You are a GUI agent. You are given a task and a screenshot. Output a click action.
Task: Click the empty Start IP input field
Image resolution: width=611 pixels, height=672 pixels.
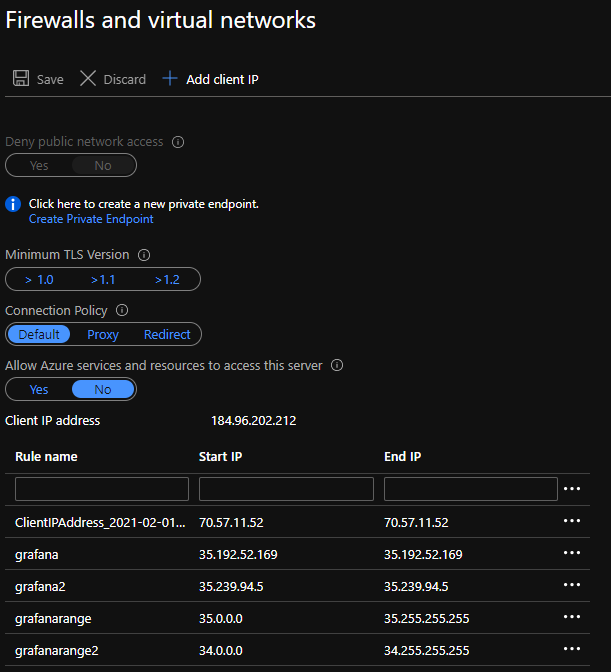pyautogui.click(x=286, y=489)
